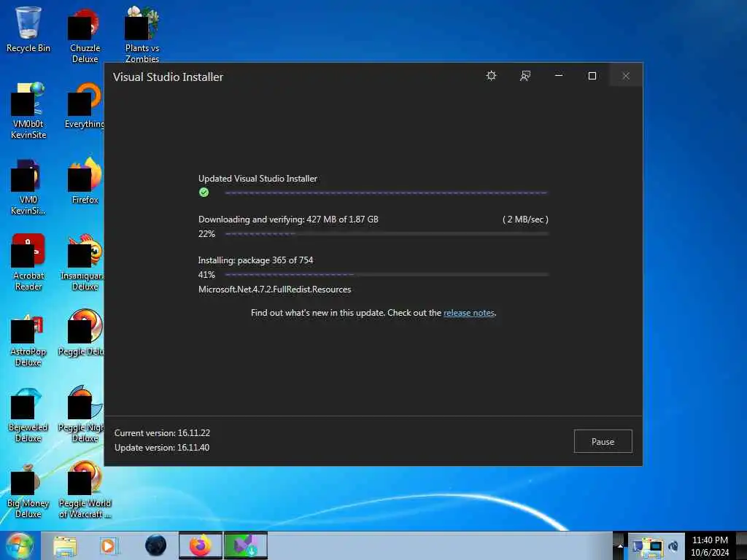Click the downloading and verifying progress bar
This screenshot has height=560, width=747.
(387, 234)
